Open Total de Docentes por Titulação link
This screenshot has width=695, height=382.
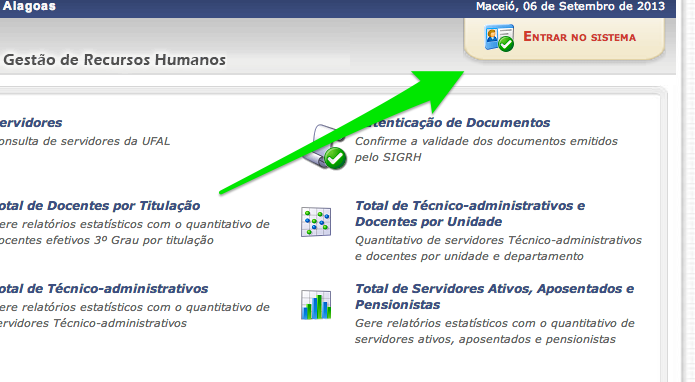click(x=100, y=206)
